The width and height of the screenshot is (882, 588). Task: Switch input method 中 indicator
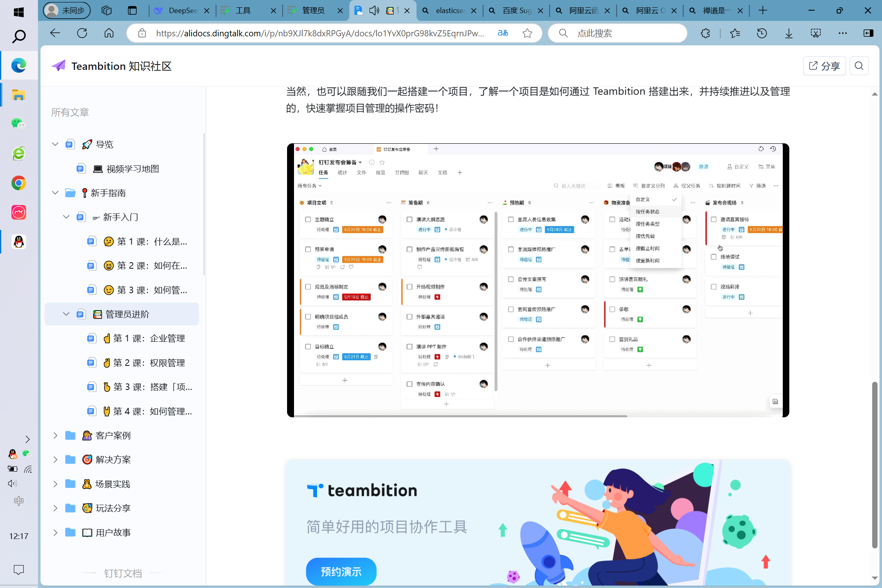[19, 501]
